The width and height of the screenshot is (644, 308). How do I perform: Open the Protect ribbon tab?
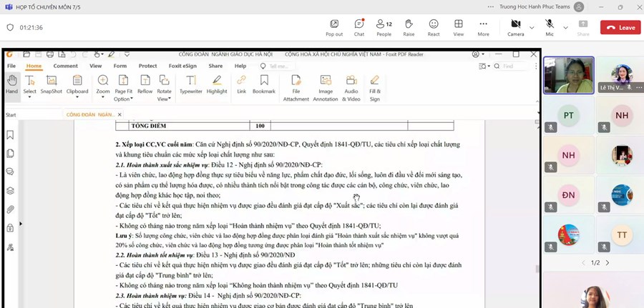pos(147,66)
